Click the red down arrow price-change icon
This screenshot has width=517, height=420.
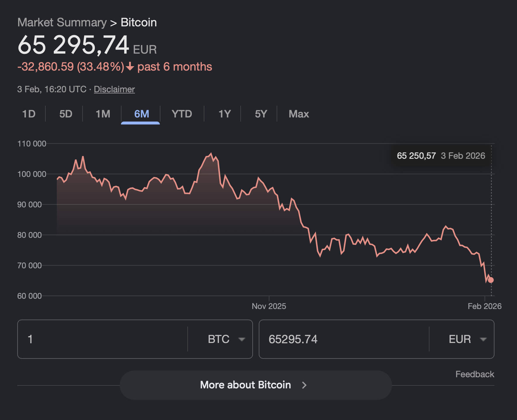pyautogui.click(x=130, y=67)
